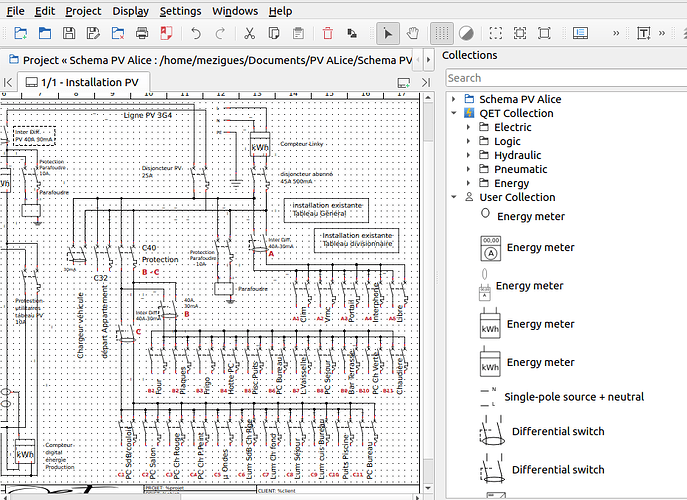Activate the selection arrow mode
687x500 pixels.
(x=388, y=33)
